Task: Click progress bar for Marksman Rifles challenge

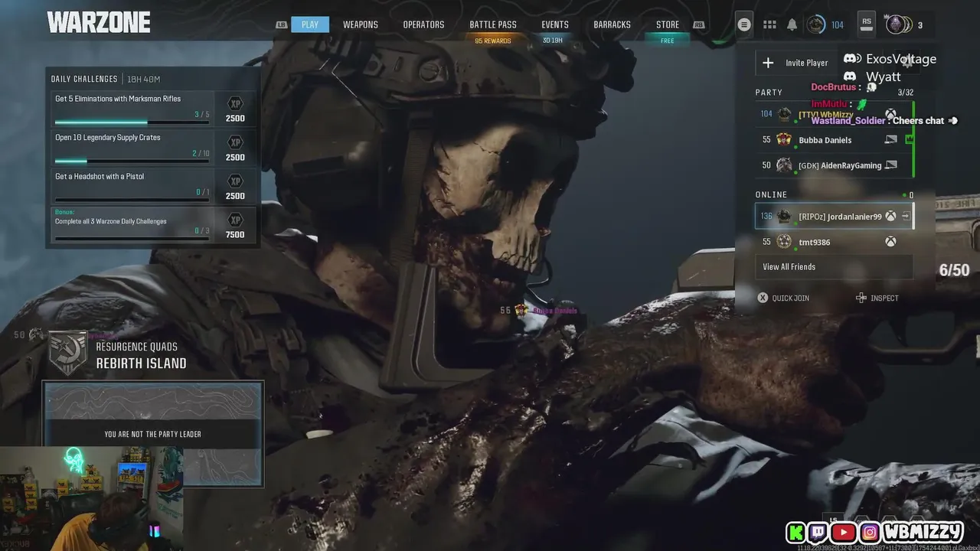Action: pos(132,122)
